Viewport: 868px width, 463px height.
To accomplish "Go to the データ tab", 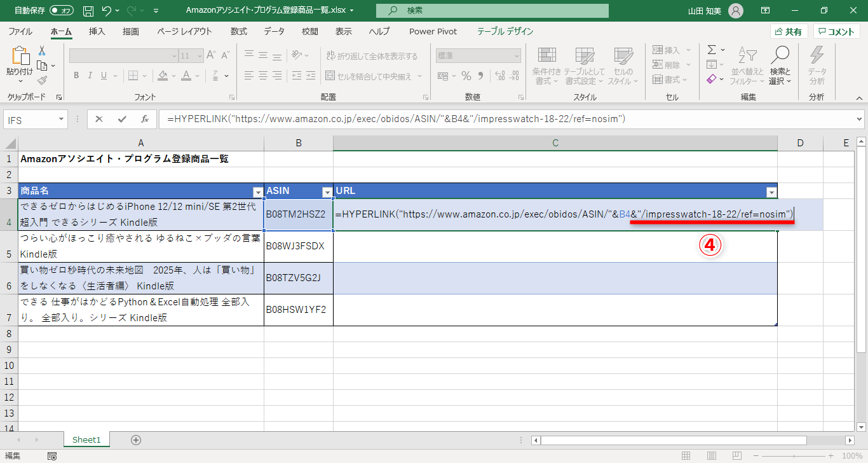I will (275, 31).
